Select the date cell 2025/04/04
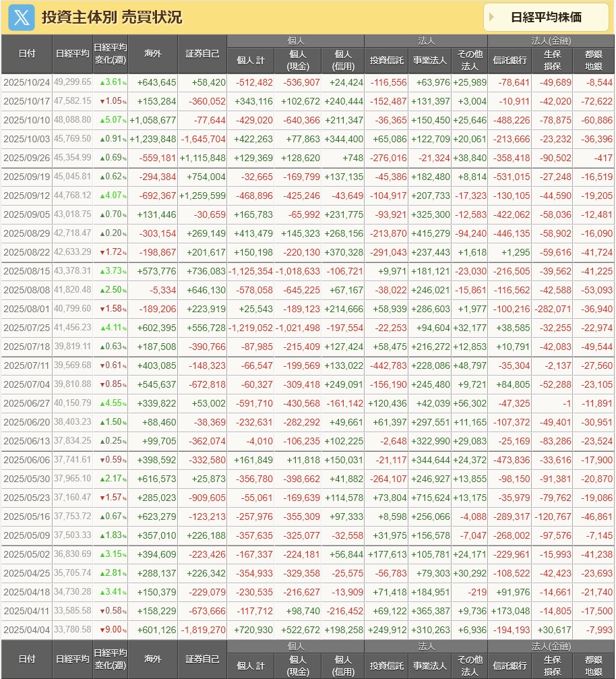Image resolution: width=616 pixels, height=679 pixels. click(x=27, y=630)
